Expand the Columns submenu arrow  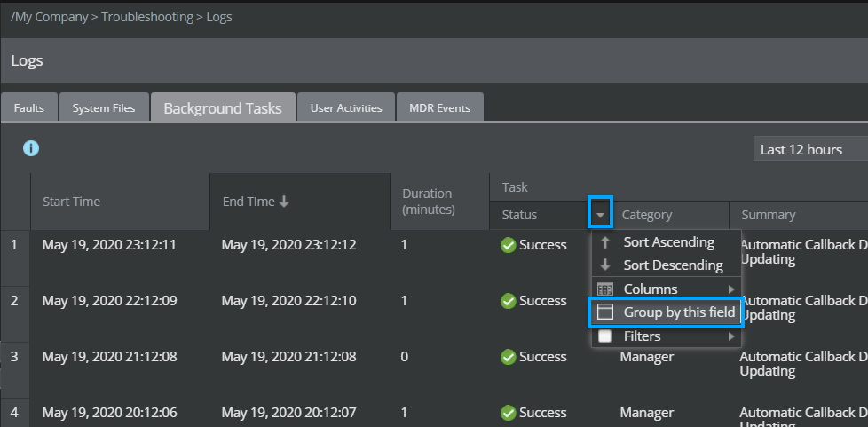[731, 289]
